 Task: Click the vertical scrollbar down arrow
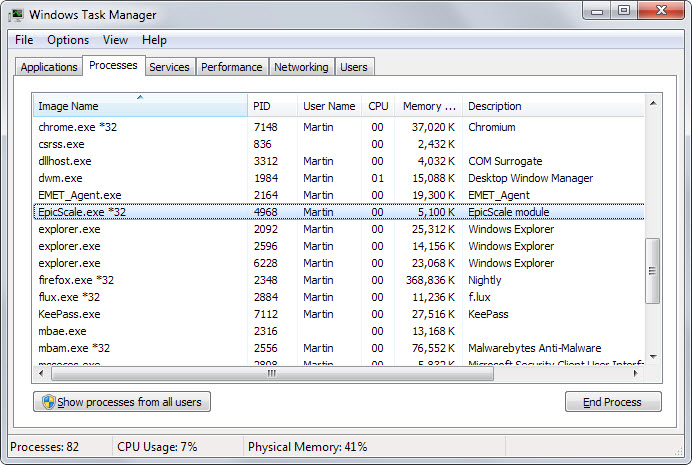653,356
